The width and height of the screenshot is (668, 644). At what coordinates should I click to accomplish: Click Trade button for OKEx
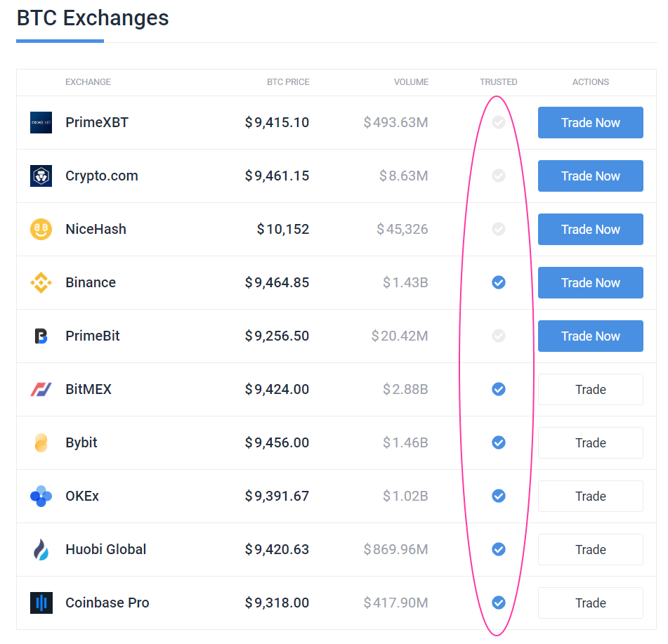[x=590, y=496]
